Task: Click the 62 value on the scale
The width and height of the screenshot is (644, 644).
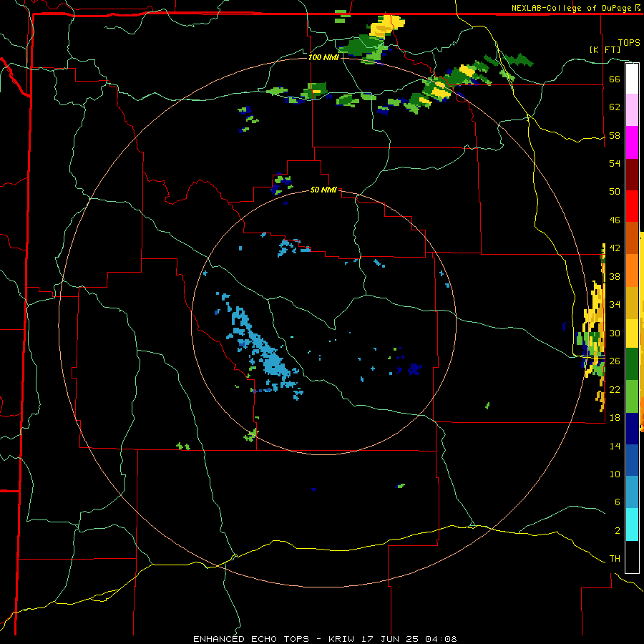Action: pyautogui.click(x=615, y=107)
